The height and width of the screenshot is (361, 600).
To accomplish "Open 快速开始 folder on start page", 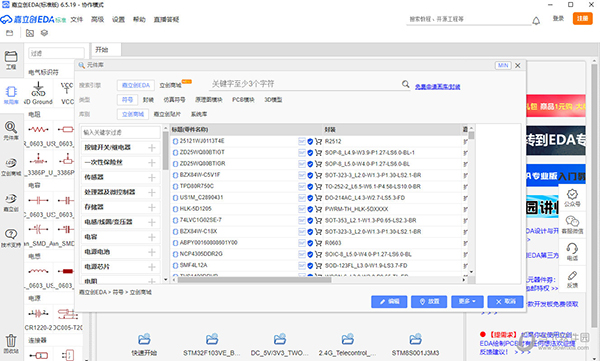I will tap(144, 345).
